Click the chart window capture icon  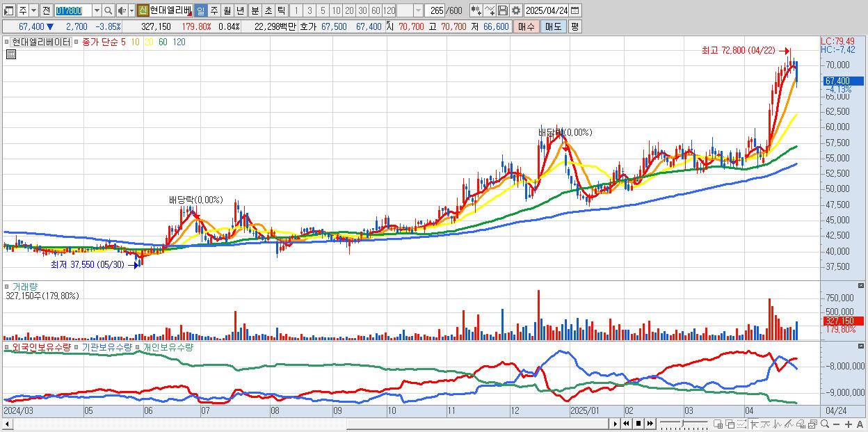click(812, 424)
